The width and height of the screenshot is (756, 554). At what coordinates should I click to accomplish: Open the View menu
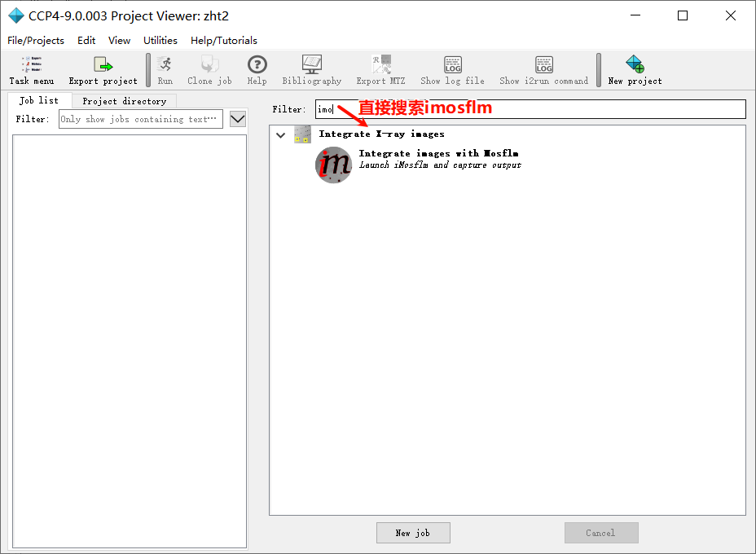coord(119,41)
